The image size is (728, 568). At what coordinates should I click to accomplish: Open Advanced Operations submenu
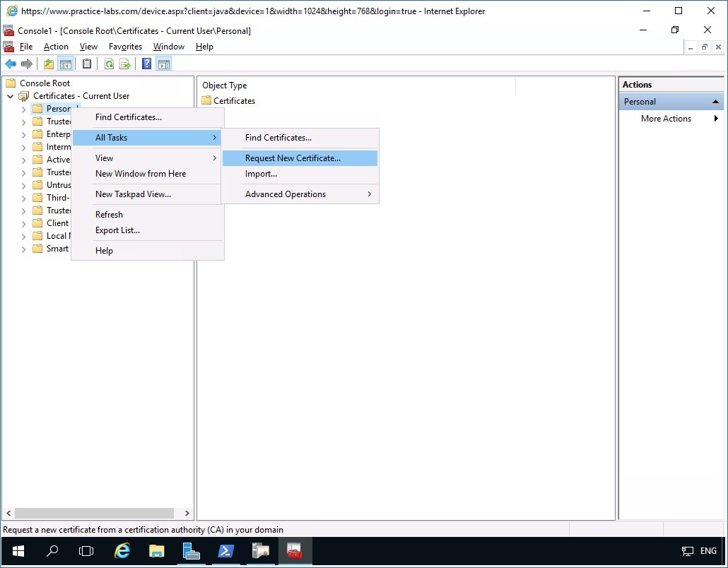(300, 194)
